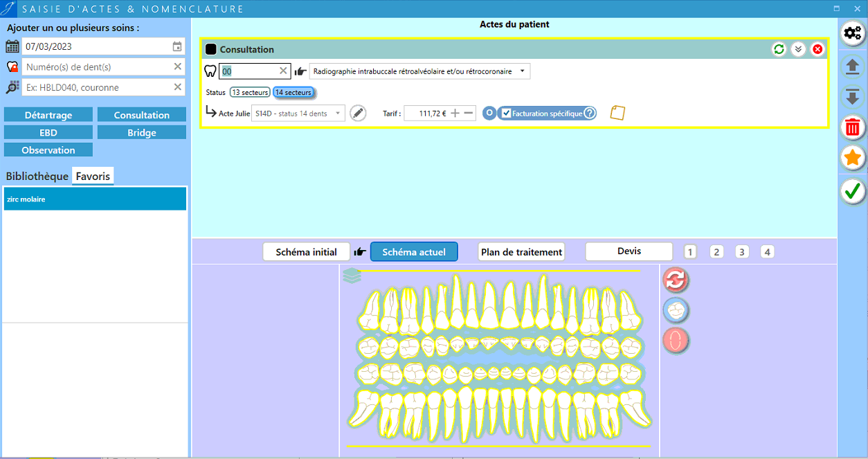Open the note icon next to Facturation spécifique
Screen dimensions: 868x459
click(x=617, y=113)
